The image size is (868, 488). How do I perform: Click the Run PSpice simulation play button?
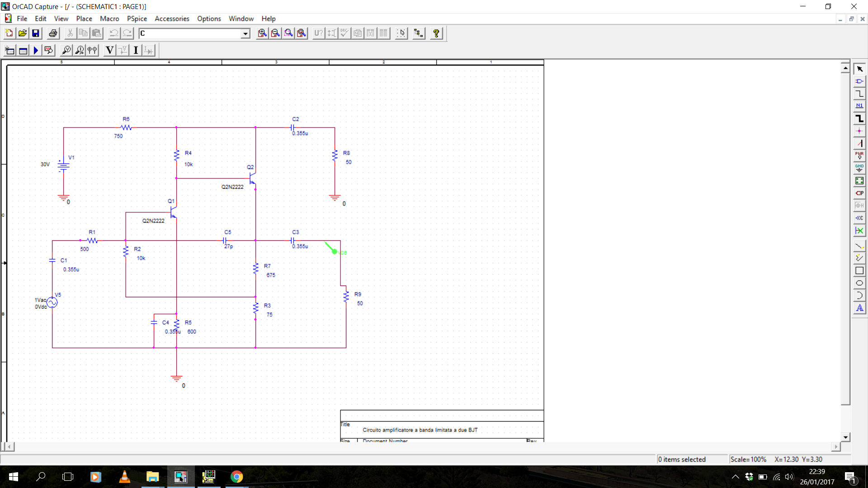pyautogui.click(x=36, y=50)
